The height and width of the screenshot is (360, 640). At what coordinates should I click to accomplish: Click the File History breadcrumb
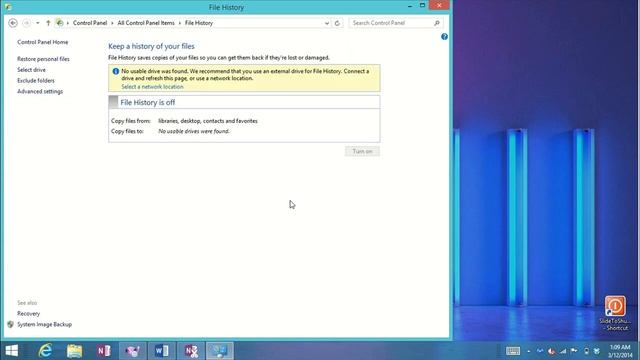199,23
